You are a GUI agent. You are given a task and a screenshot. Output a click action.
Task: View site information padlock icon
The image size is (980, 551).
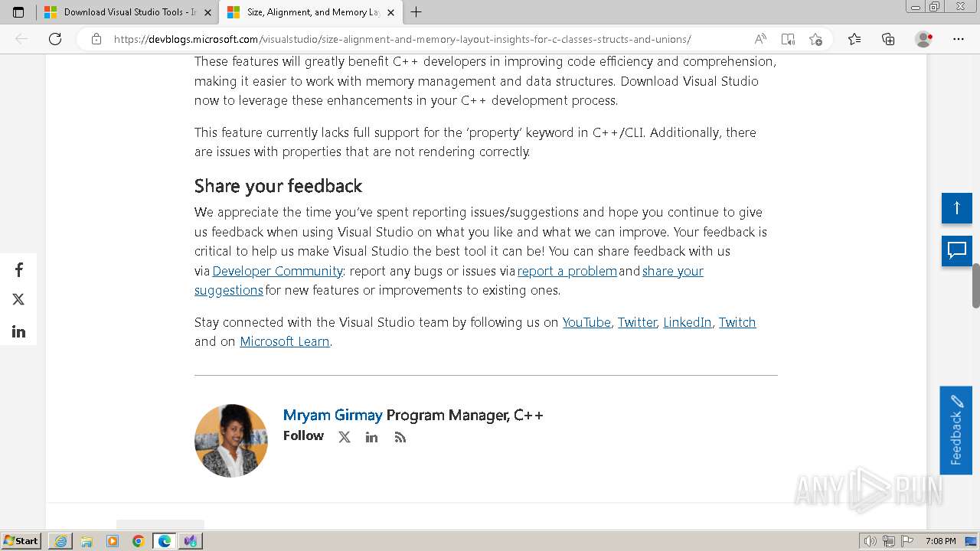coord(96,39)
